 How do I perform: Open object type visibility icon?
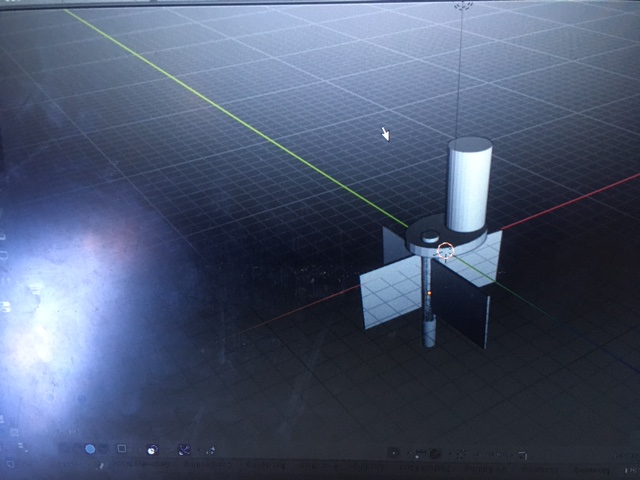pyautogui.click(x=211, y=451)
